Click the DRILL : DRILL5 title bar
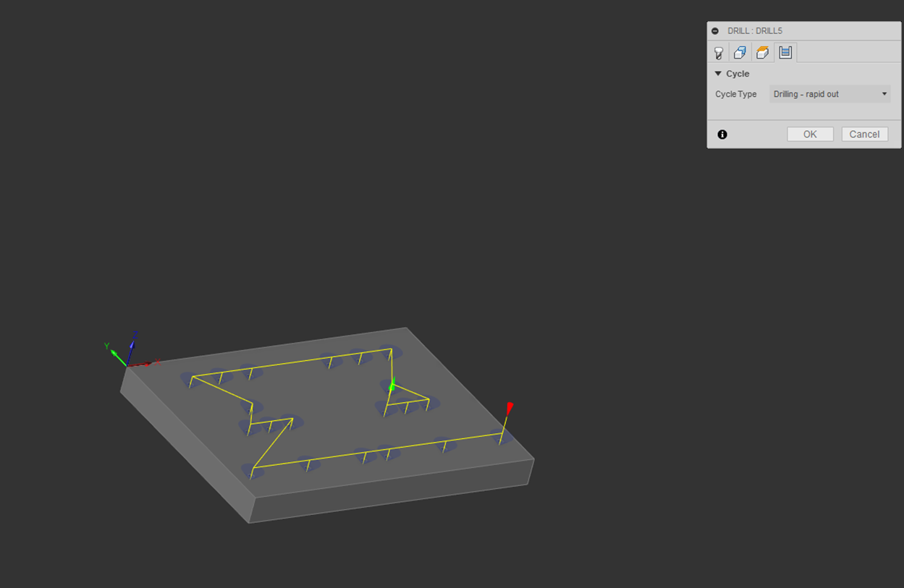The image size is (904, 588). click(796, 31)
